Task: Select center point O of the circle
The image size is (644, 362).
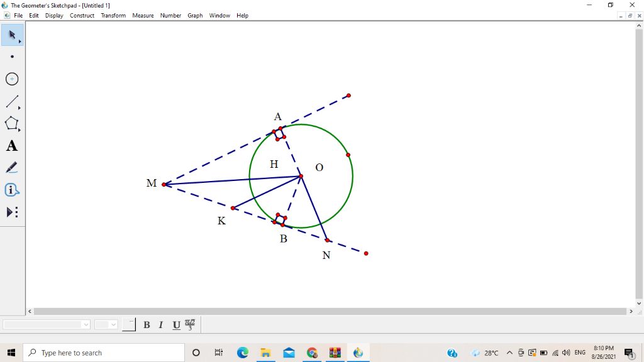Action: point(301,176)
